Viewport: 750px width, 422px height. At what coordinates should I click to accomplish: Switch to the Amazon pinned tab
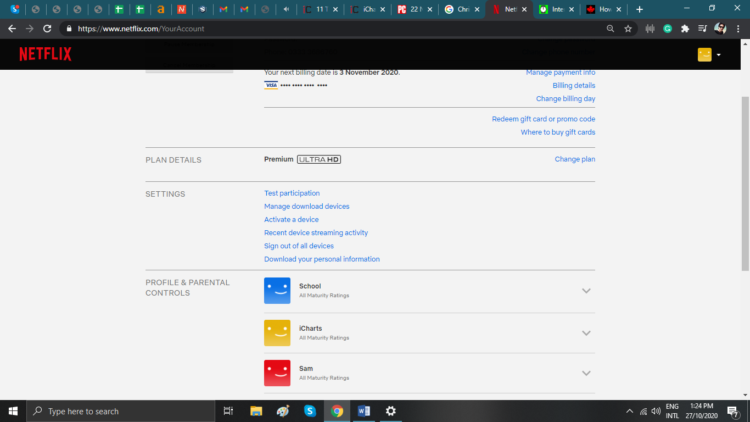click(x=161, y=9)
